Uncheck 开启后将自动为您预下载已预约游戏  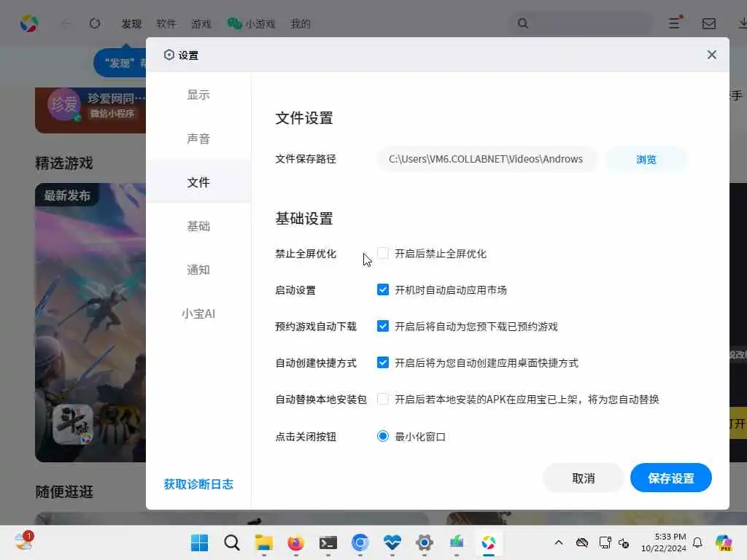click(x=382, y=326)
